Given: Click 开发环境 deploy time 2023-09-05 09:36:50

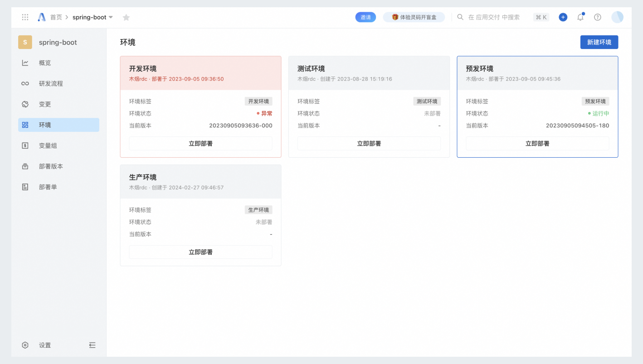Looking at the screenshot, I should tap(196, 79).
